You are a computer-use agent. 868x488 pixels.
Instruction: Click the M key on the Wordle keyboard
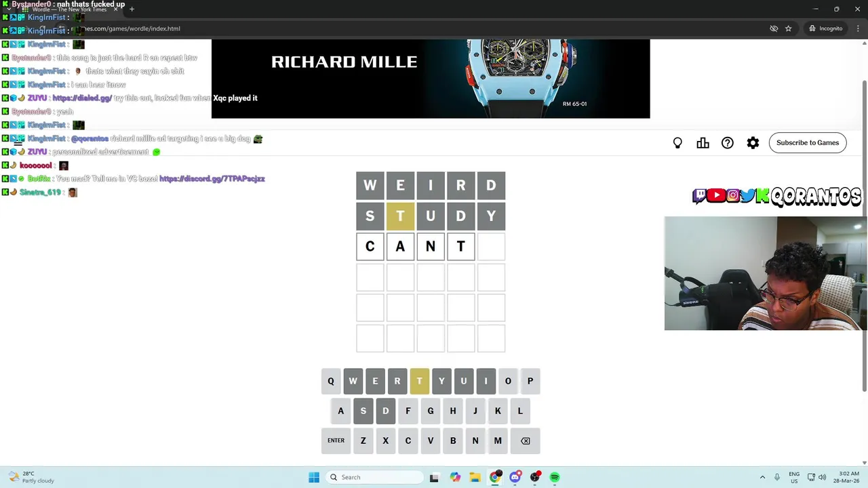(x=498, y=441)
